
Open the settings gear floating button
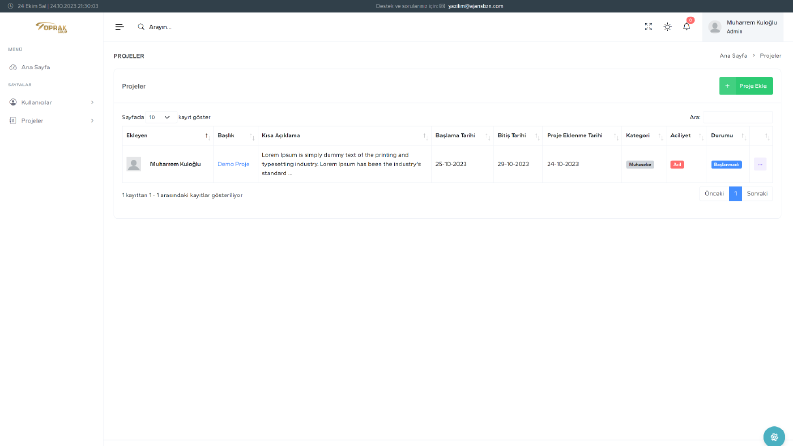774,437
